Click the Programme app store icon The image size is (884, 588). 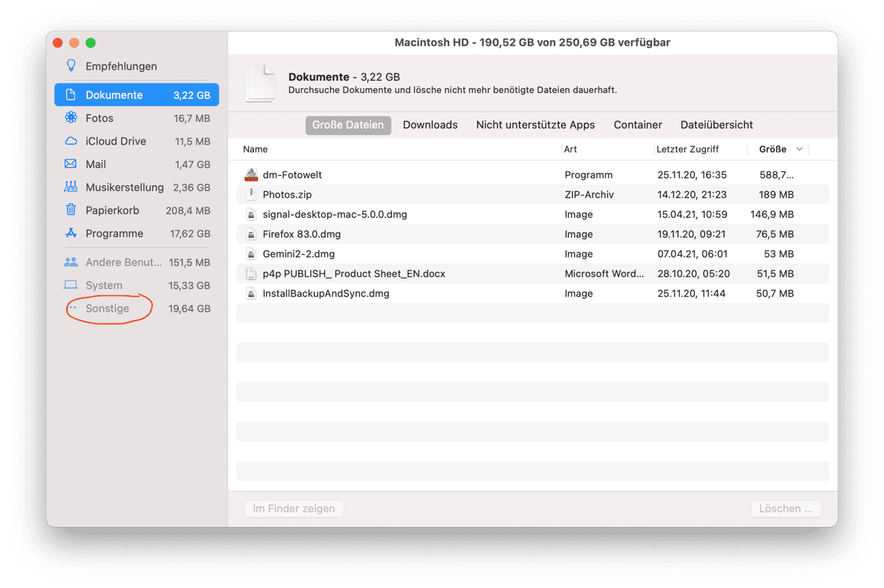click(71, 233)
